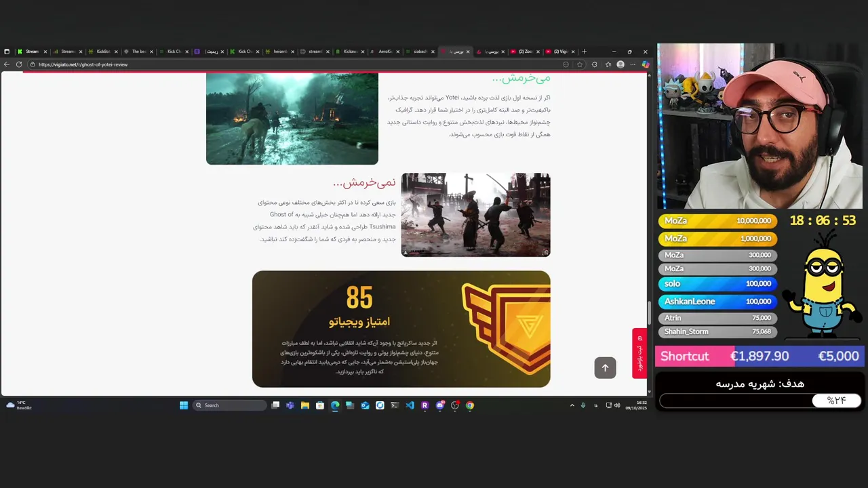Open the purple R app on taskbar
Screen dimensions: 868x488
pos(425,405)
